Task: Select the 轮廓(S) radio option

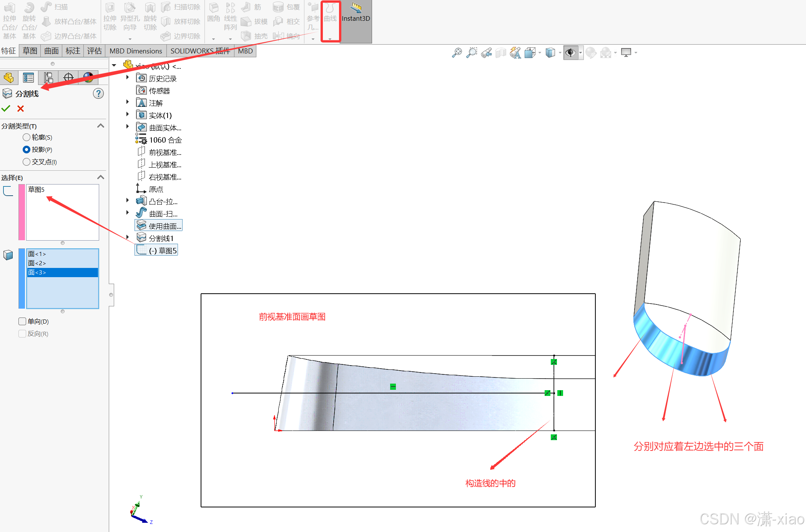Action: (27, 137)
